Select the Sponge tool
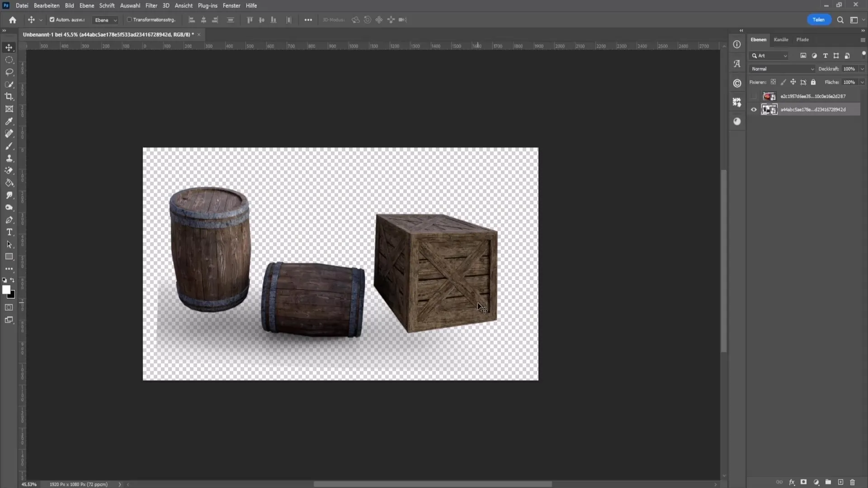 tap(9, 207)
